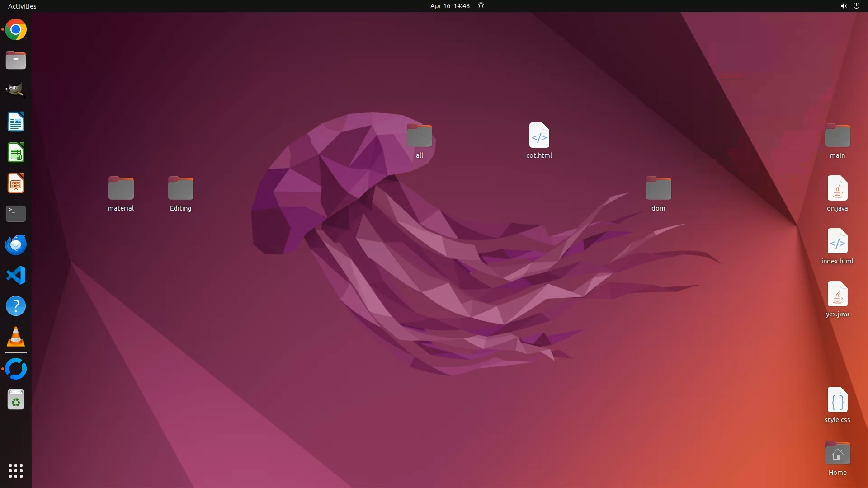The image size is (868, 488).
Task: Open LibreOffice Calc spreadsheet icon
Action: coord(16,153)
